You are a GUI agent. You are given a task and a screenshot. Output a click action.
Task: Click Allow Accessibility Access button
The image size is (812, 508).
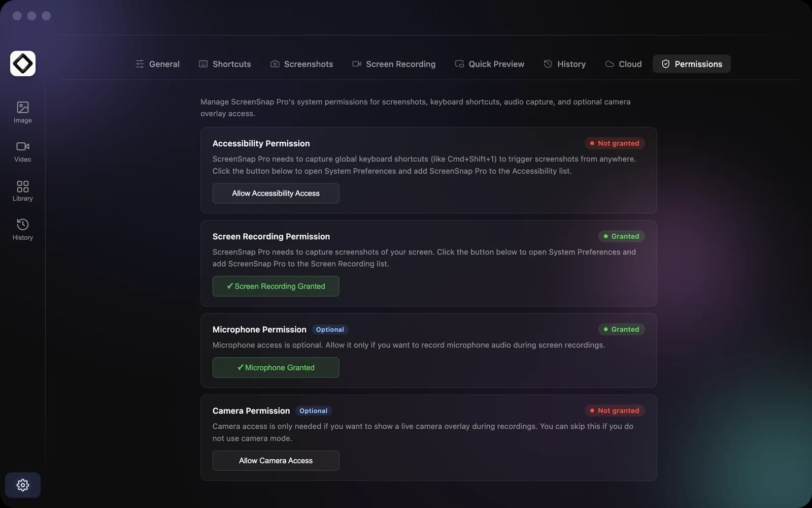[x=276, y=193]
